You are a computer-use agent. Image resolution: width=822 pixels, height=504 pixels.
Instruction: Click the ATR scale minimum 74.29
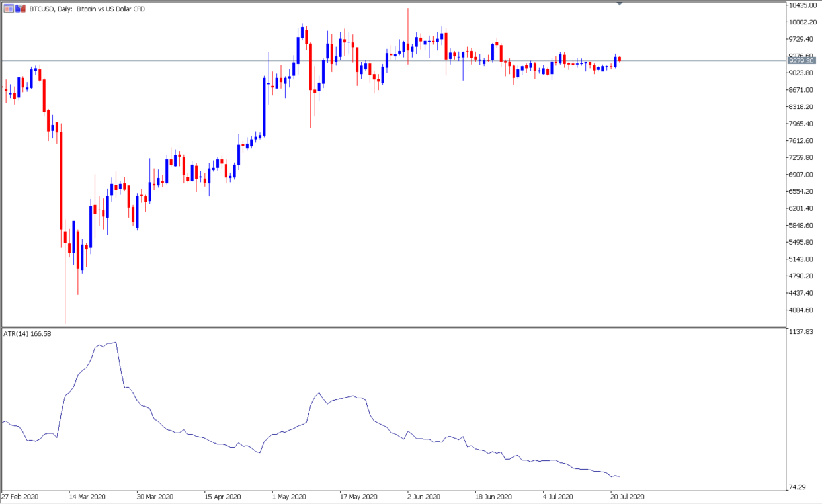coord(798,487)
